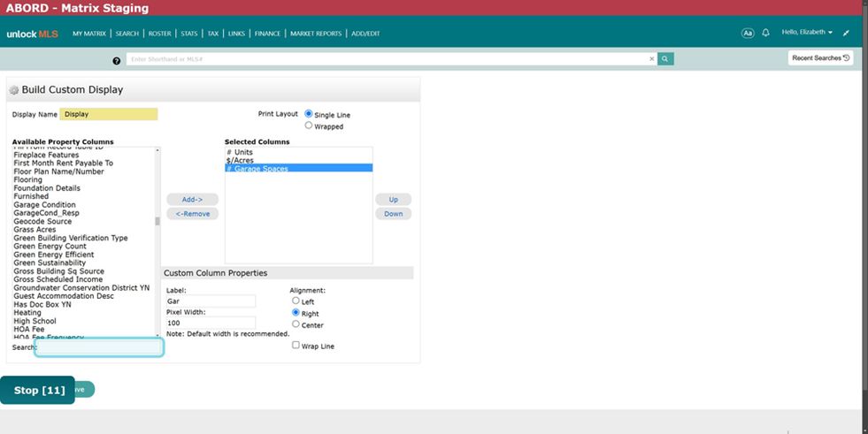Image resolution: width=868 pixels, height=434 pixels.
Task: Select Gross Building Sq Source column
Action: 58,270
